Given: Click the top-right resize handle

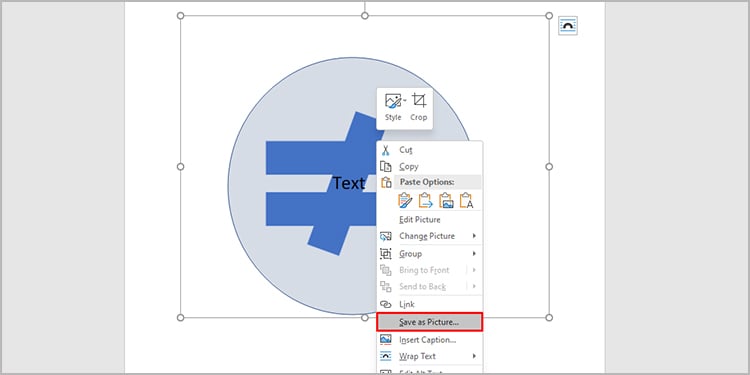Looking at the screenshot, I should pyautogui.click(x=549, y=16).
